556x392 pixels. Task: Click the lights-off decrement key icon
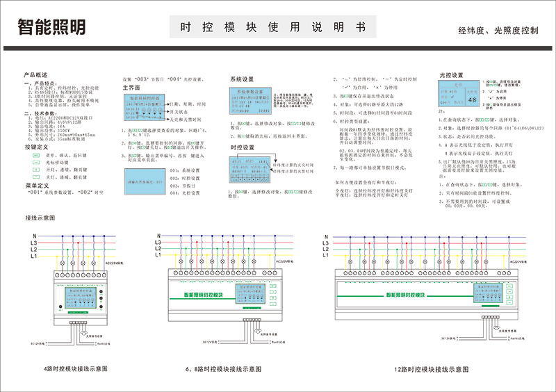pos(36,177)
